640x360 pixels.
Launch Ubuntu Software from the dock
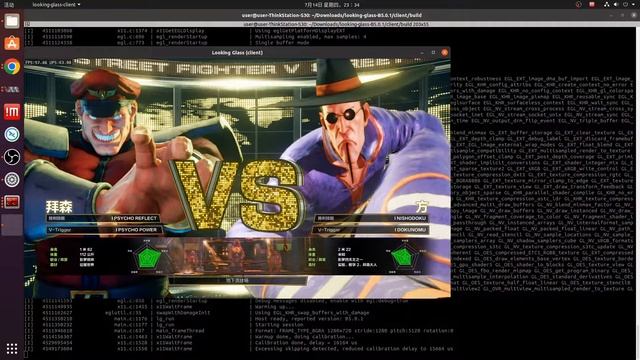coord(12,43)
